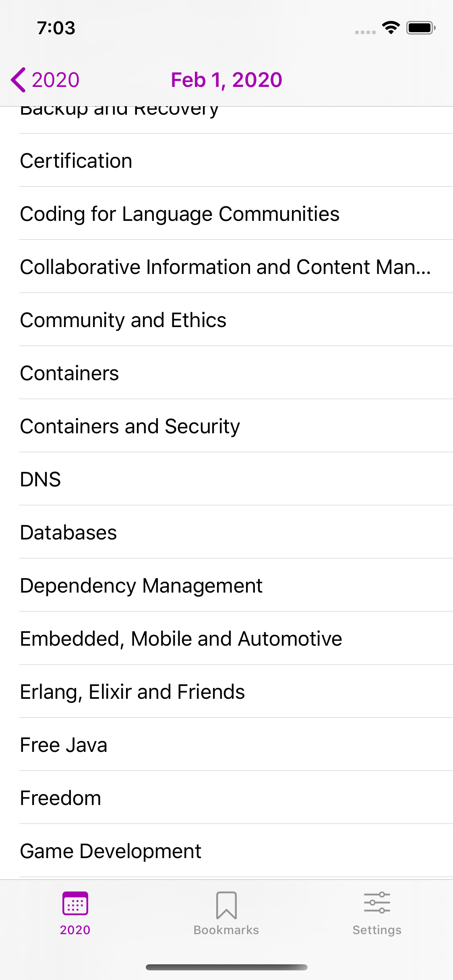This screenshot has height=980, width=453.
Task: Open the 2020 calendar tab icon
Action: (75, 904)
